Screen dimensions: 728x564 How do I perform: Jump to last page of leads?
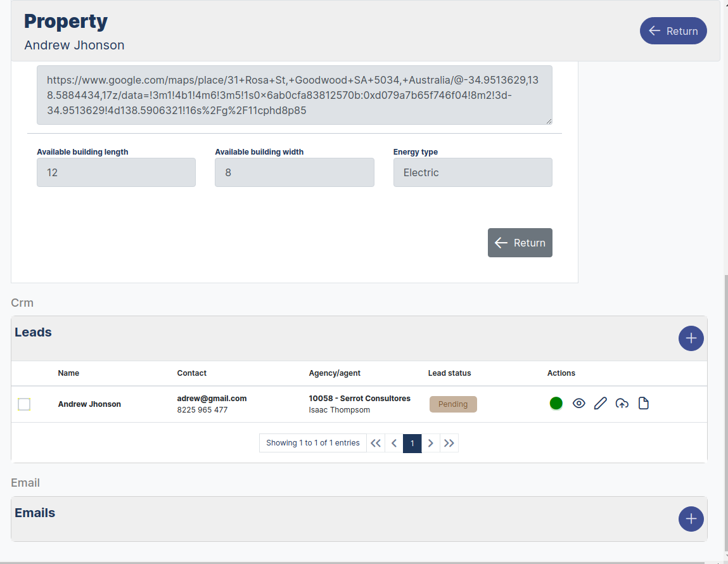tap(449, 443)
